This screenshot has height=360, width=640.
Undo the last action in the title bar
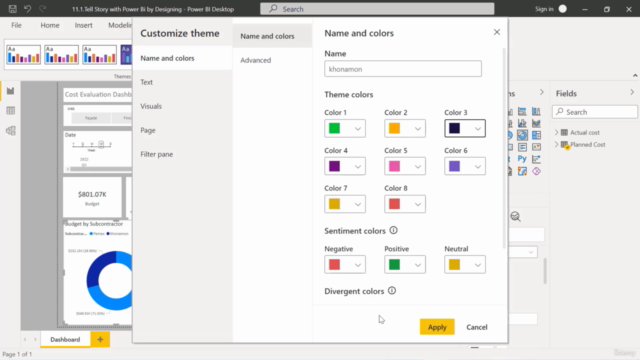pyautogui.click(x=27, y=9)
